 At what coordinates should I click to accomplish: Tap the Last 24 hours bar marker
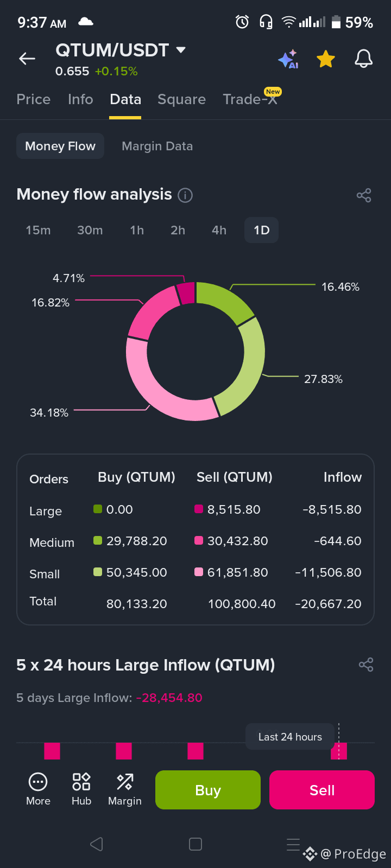(x=339, y=751)
